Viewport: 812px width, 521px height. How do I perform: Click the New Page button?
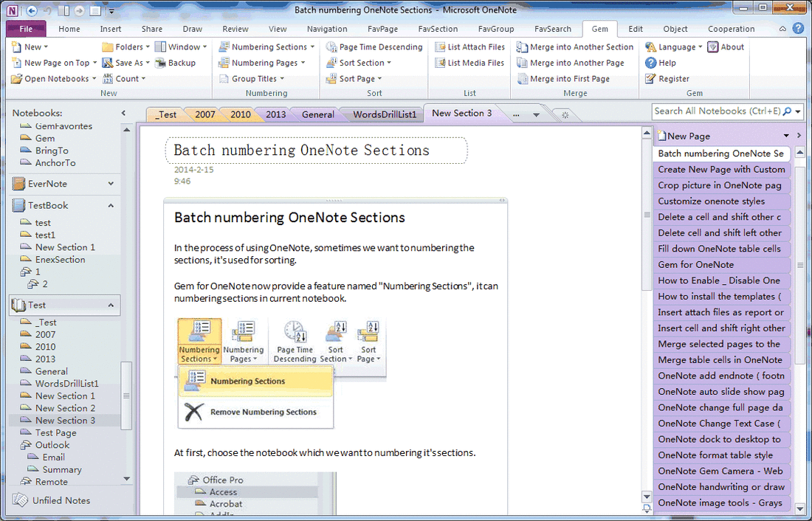coord(686,135)
